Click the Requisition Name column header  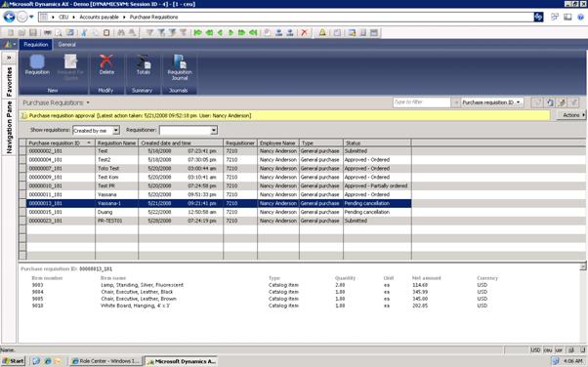[116, 143]
